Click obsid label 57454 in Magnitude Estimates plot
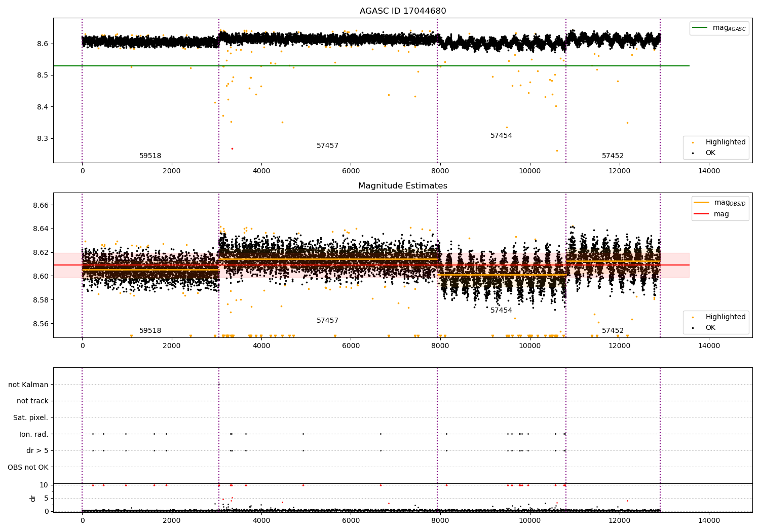The image size is (760, 532). (501, 311)
